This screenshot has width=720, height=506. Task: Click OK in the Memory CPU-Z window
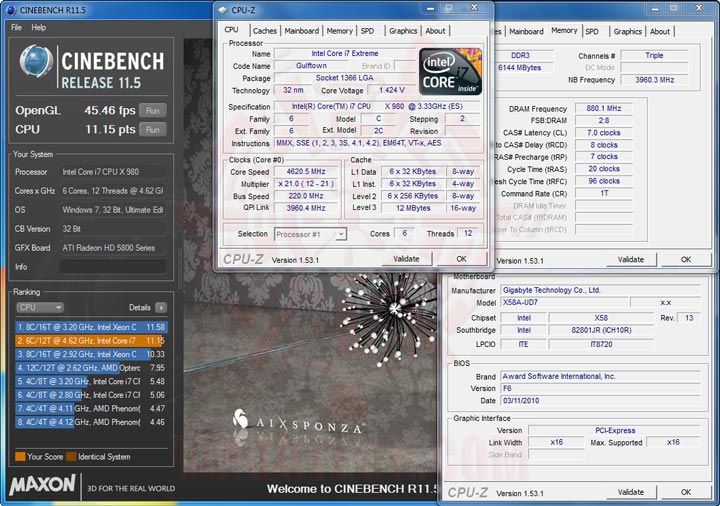(x=686, y=259)
